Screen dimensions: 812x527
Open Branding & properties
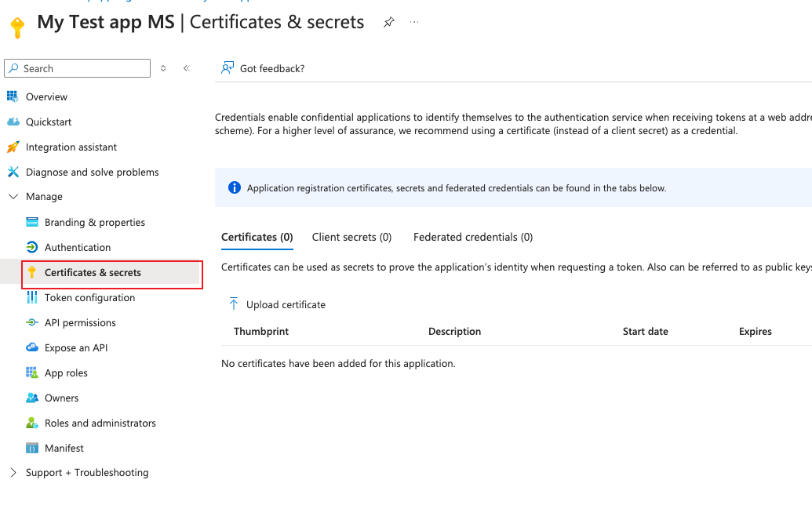tap(95, 223)
